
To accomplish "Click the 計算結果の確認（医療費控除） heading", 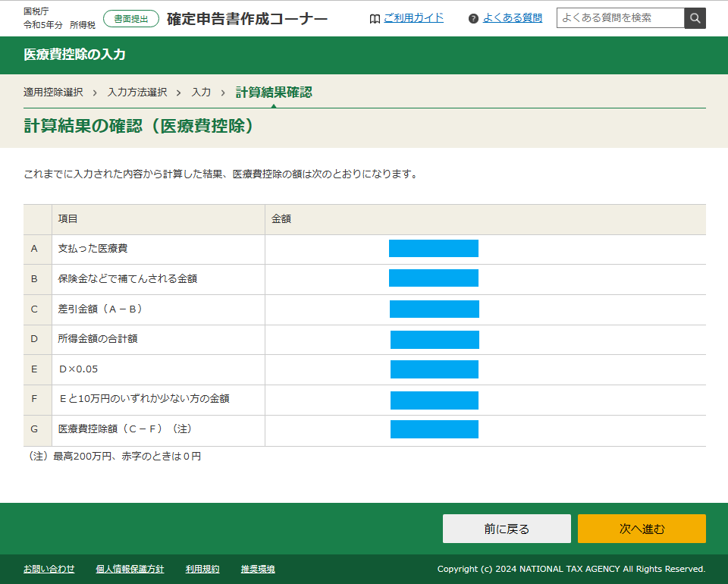I will click(x=138, y=126).
